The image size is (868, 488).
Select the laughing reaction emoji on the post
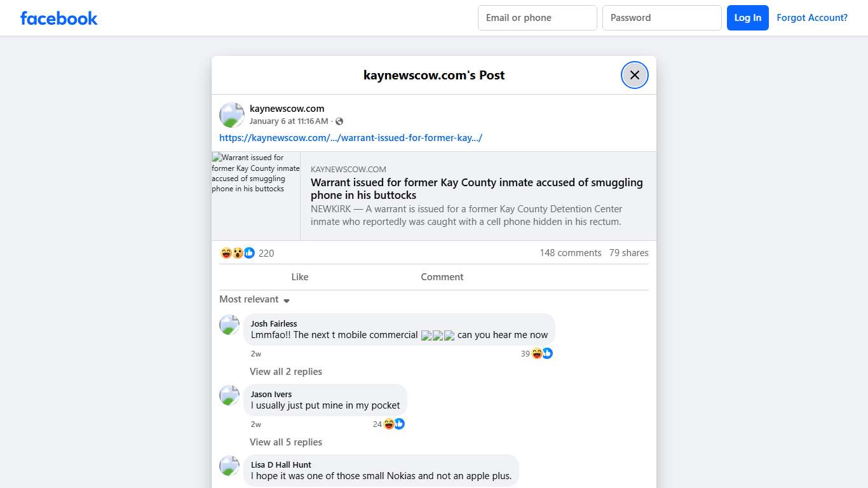(226, 253)
